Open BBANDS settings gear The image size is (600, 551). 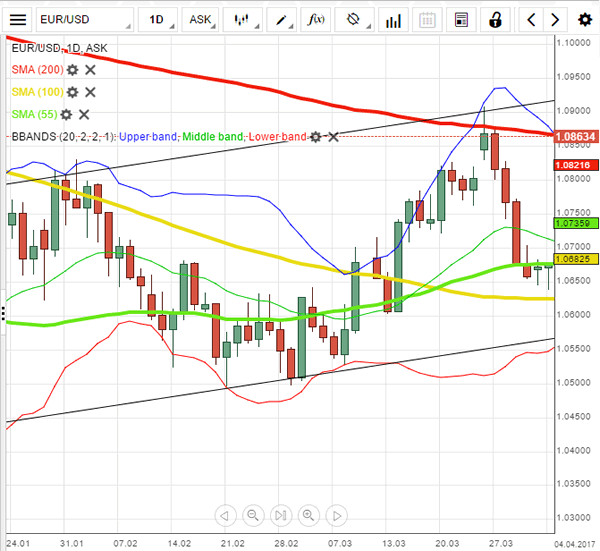coord(316,137)
